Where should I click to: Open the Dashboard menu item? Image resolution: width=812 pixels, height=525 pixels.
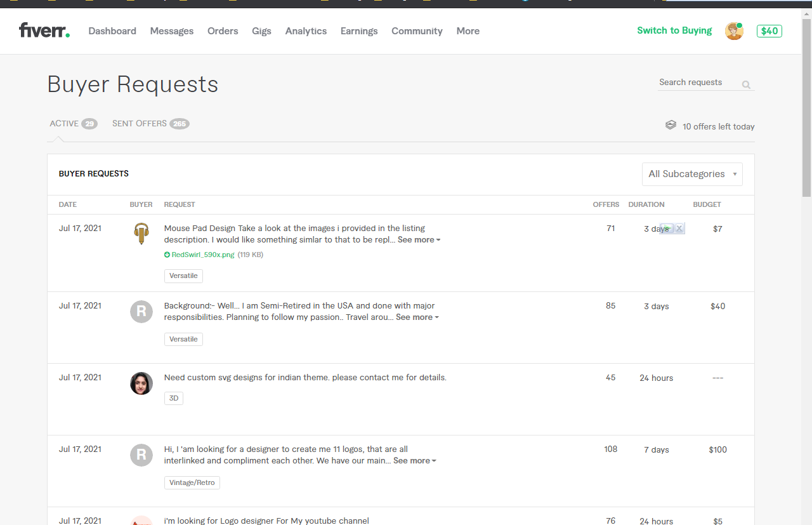pyautogui.click(x=112, y=31)
